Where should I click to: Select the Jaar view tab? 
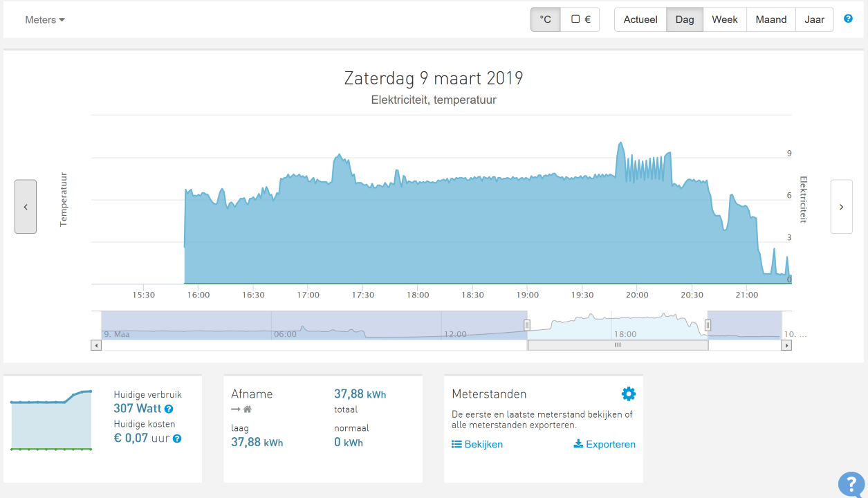click(814, 19)
